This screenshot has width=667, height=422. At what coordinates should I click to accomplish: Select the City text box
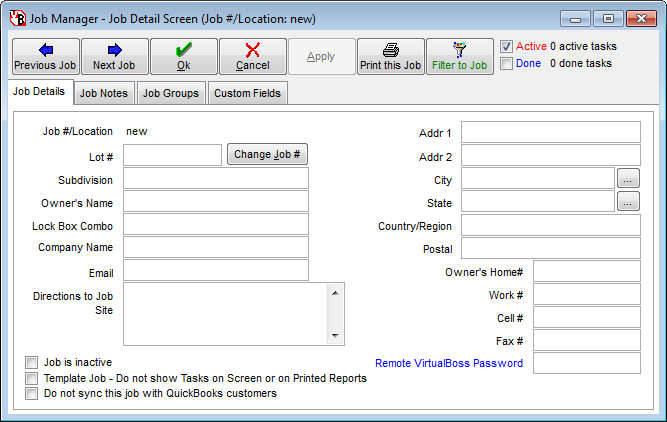point(538,178)
